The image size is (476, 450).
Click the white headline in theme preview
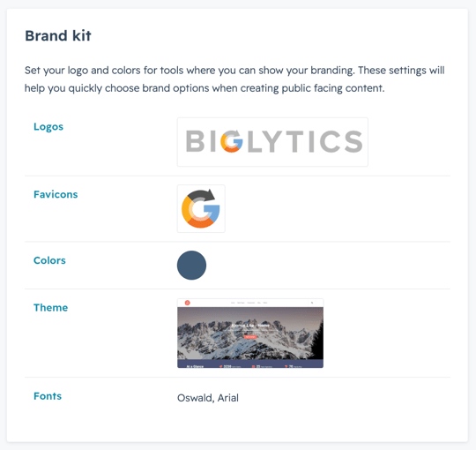click(250, 326)
